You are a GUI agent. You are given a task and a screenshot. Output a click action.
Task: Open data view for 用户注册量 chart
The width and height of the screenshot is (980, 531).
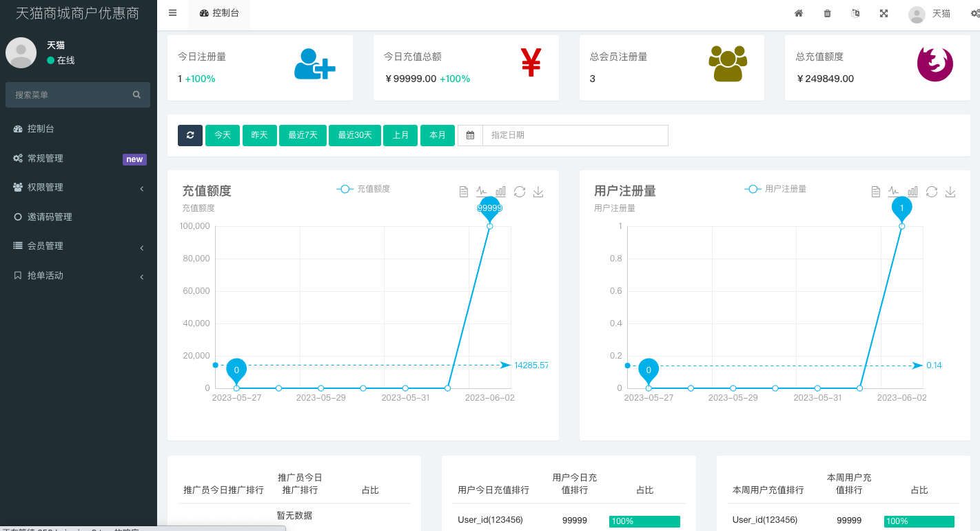(x=875, y=192)
